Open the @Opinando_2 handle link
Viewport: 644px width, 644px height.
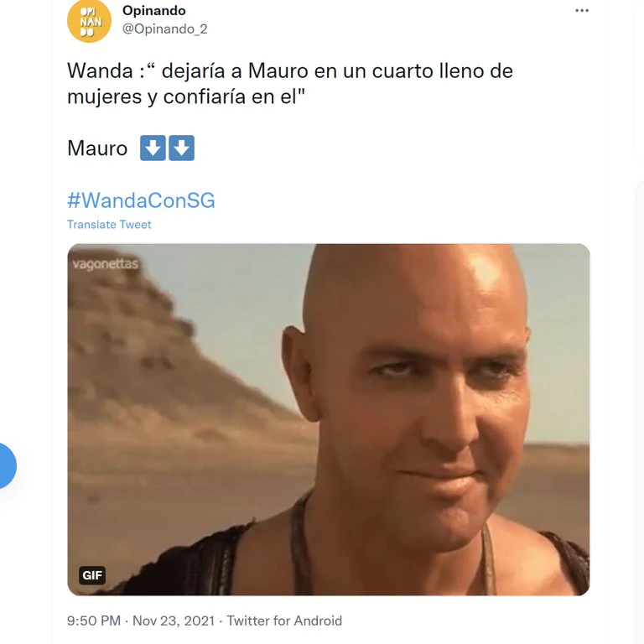(x=164, y=29)
